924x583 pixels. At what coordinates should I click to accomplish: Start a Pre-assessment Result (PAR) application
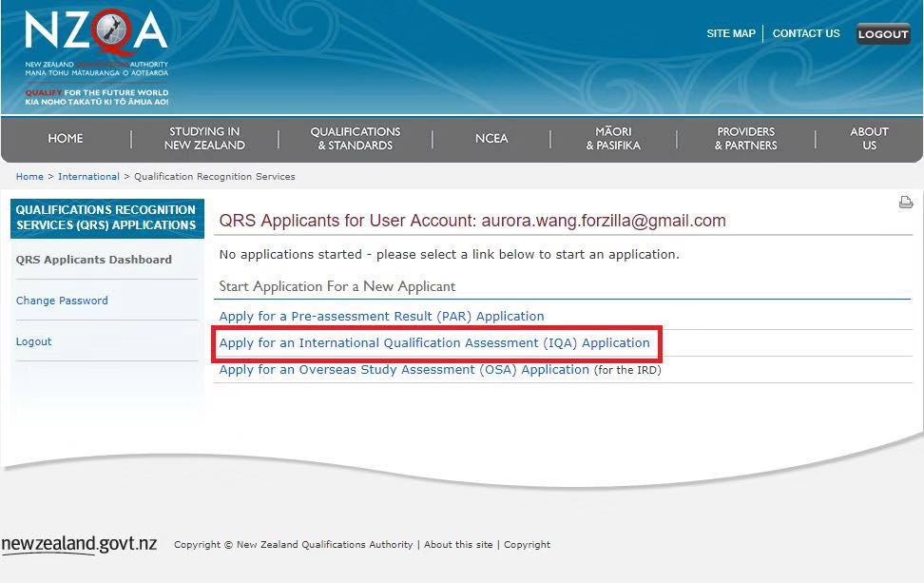coord(381,316)
